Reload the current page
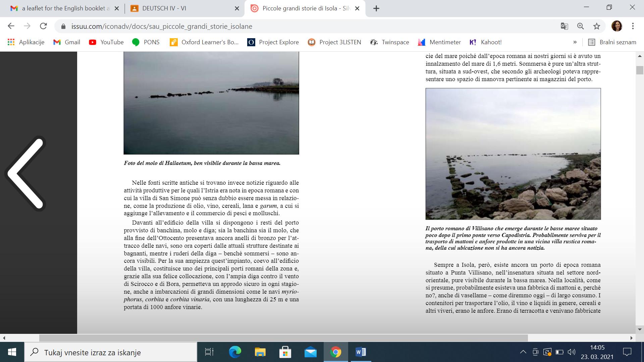 43,26
